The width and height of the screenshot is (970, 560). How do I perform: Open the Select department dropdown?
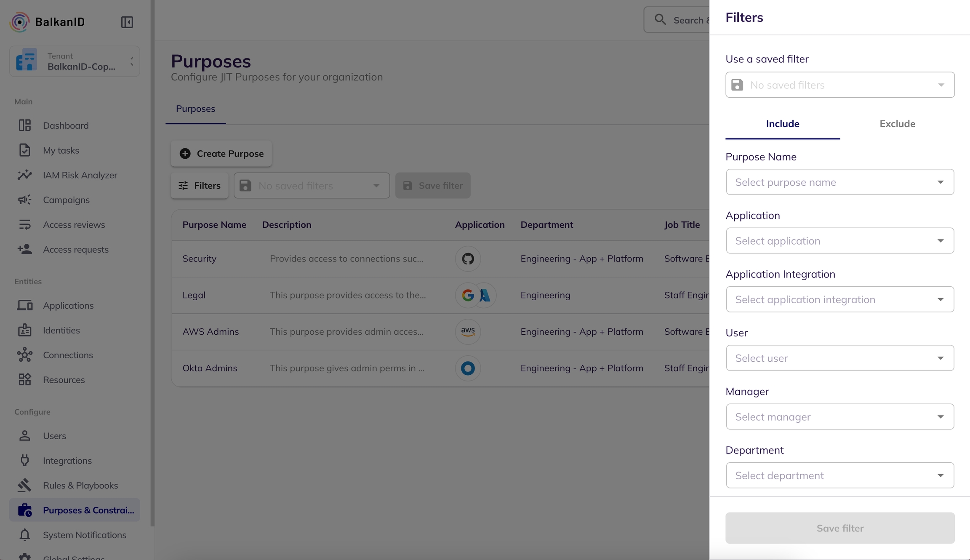coord(839,475)
